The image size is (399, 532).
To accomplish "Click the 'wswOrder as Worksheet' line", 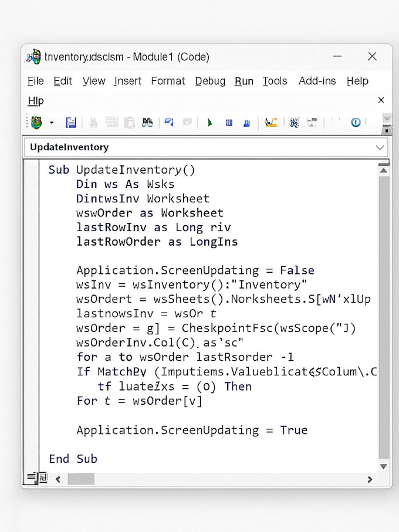I will pyautogui.click(x=150, y=213).
